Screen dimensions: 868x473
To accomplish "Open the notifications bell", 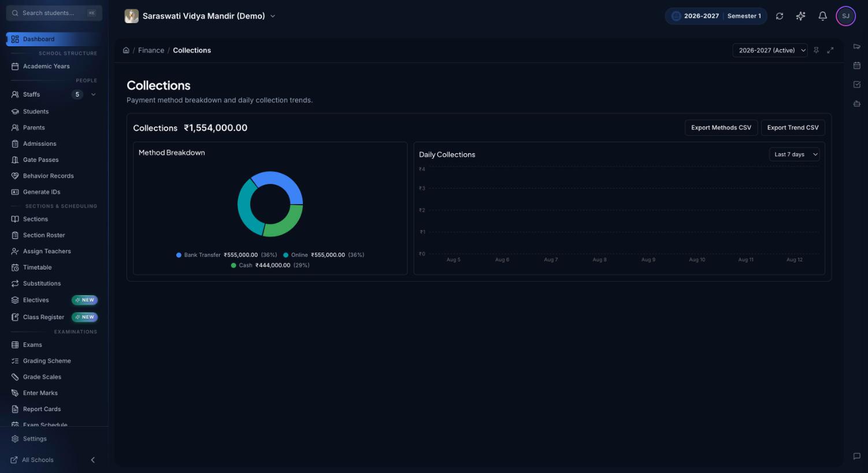I will coord(822,16).
